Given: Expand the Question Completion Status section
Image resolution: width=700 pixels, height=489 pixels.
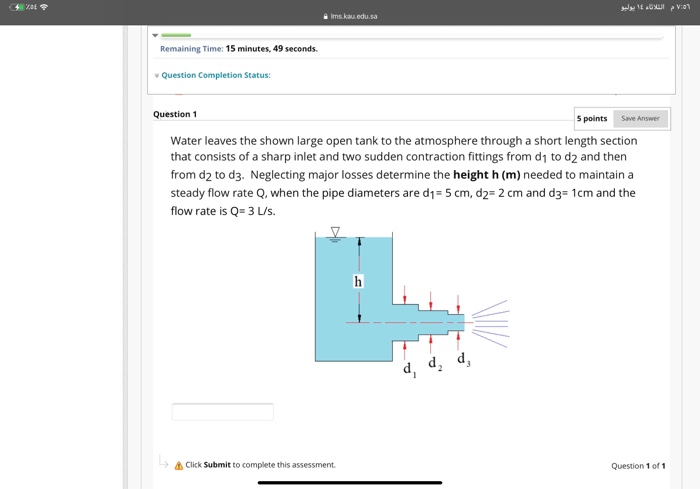Looking at the screenshot, I should pos(157,75).
